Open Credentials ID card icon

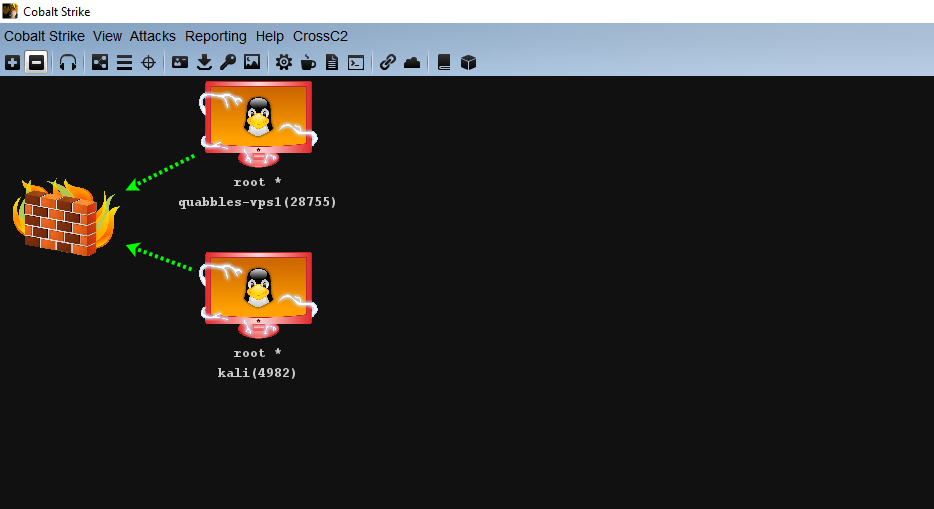tap(180, 62)
